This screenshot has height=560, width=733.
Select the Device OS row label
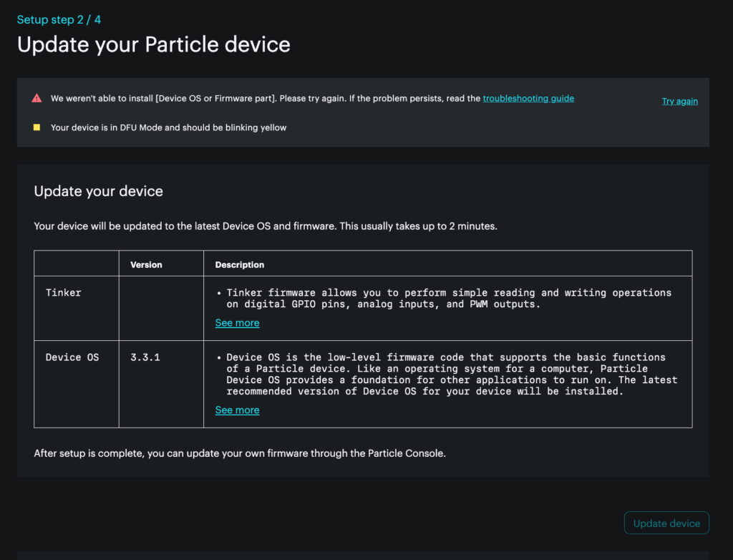72,357
